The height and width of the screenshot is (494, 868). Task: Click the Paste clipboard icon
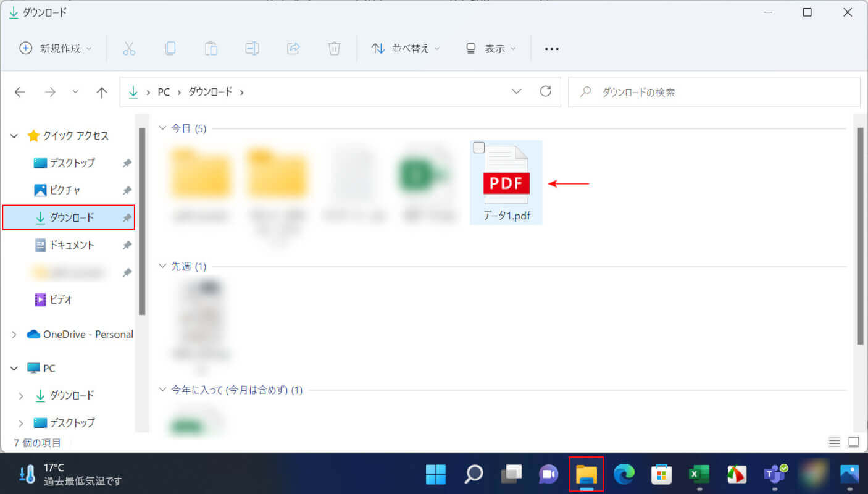click(x=211, y=49)
